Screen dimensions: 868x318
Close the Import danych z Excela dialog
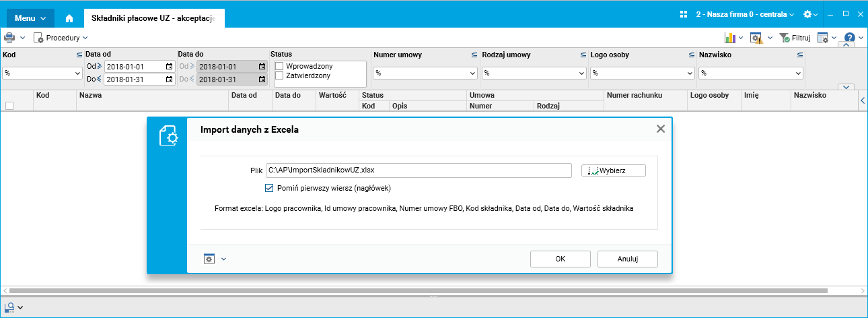661,129
